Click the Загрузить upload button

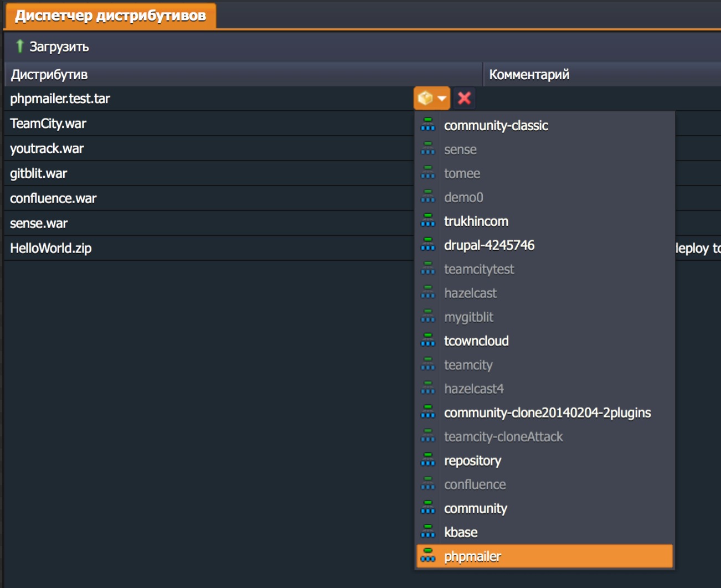coord(52,47)
